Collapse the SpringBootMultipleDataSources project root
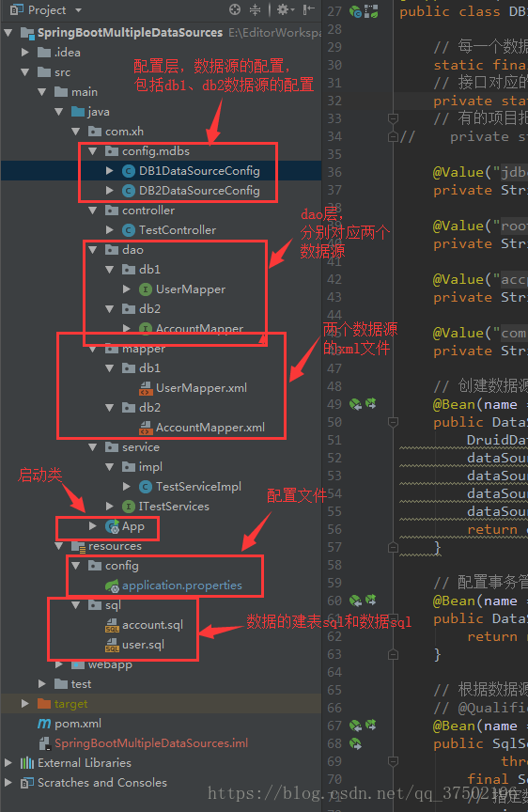This screenshot has height=812, width=528. [x=8, y=33]
